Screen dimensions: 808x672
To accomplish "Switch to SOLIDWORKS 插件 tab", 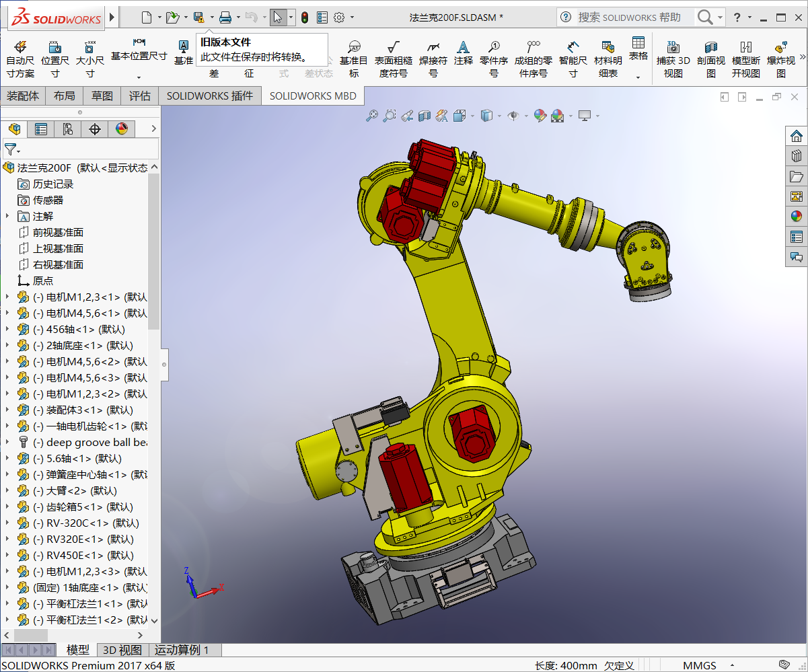I will pos(210,96).
